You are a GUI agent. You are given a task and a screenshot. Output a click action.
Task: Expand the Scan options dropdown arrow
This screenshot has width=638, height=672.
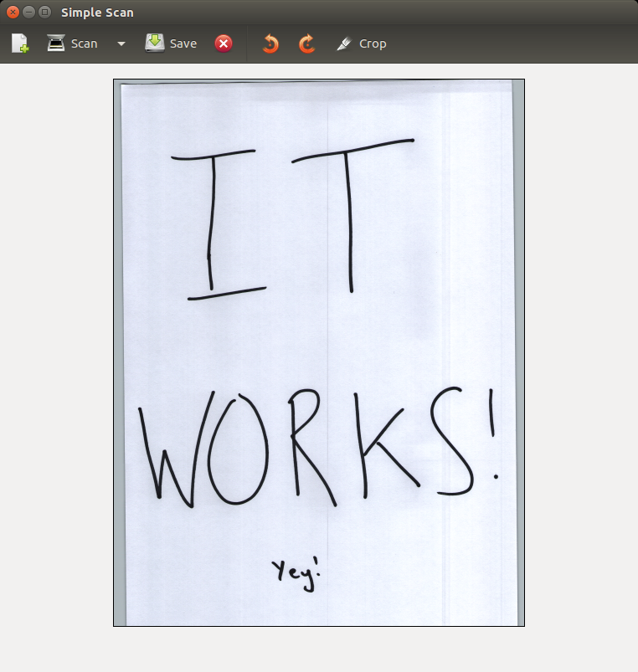coord(121,44)
